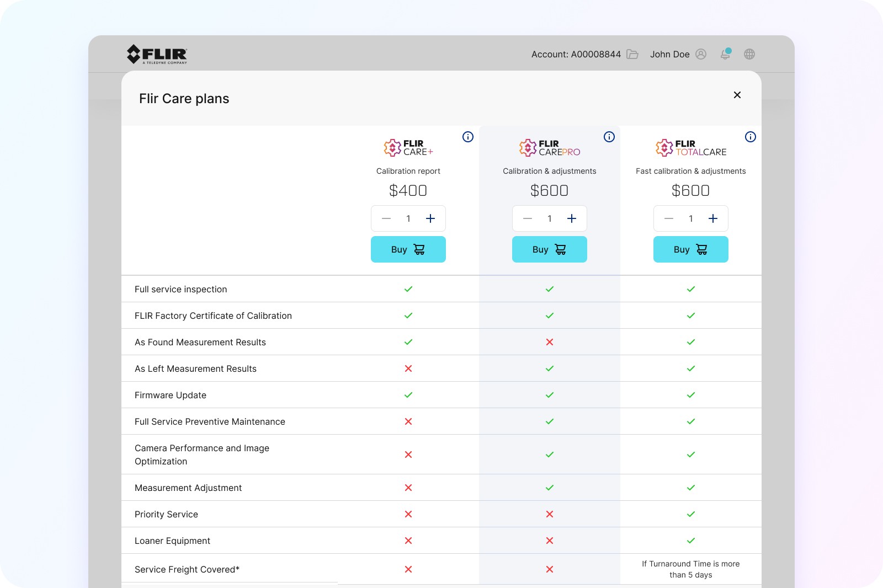Image resolution: width=883 pixels, height=588 pixels.
Task: Click CarePro checkmark for Measurement Adjustment
Action: click(550, 488)
